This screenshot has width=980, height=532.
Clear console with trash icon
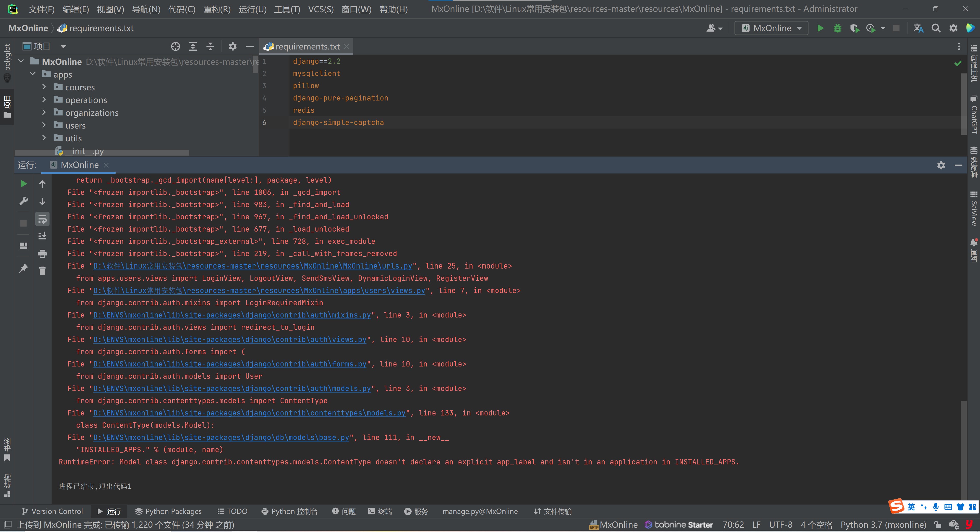pyautogui.click(x=42, y=270)
